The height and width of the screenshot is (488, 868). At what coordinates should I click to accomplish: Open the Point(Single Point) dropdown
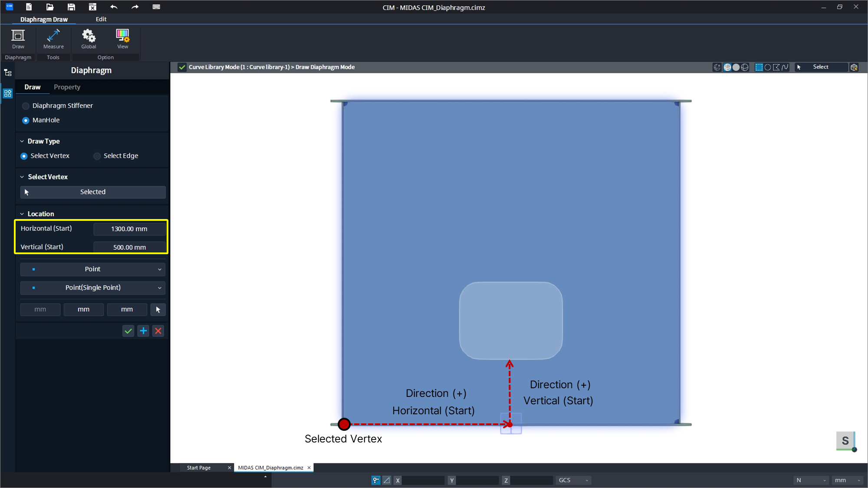93,288
